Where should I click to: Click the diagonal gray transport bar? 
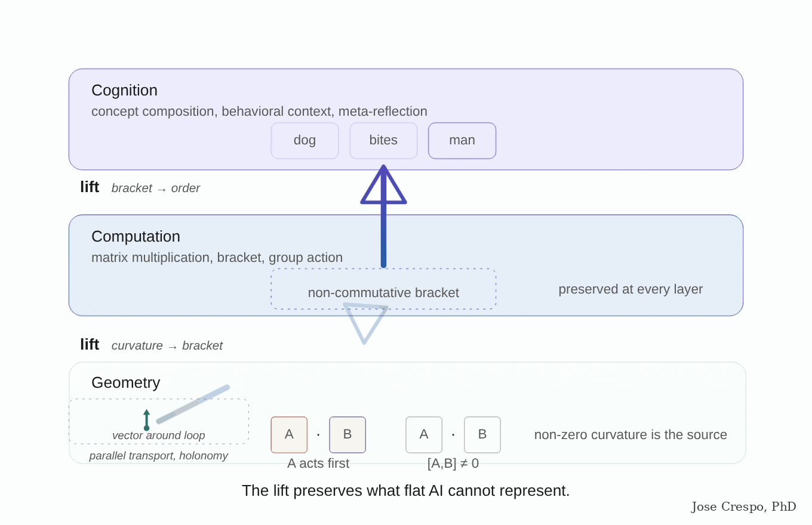(193, 404)
